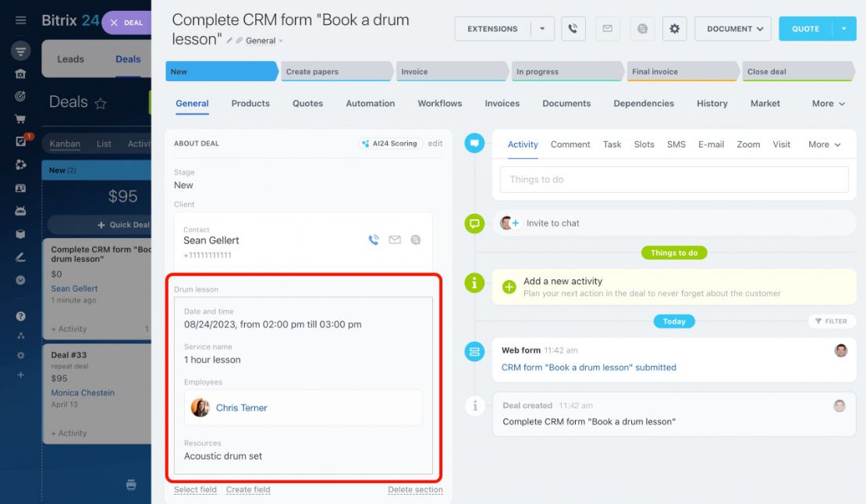Click the Extensions button
The width and height of the screenshot is (866, 504).
(x=492, y=29)
